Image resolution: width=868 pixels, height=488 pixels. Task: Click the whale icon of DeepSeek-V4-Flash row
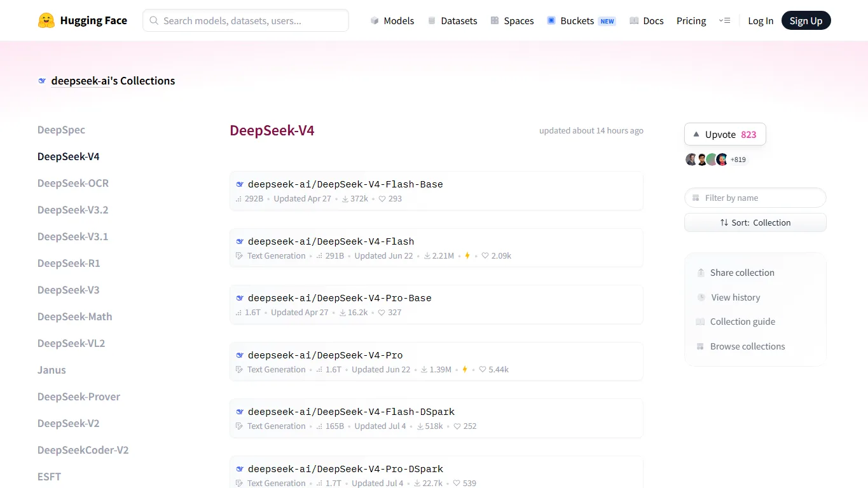tap(240, 241)
